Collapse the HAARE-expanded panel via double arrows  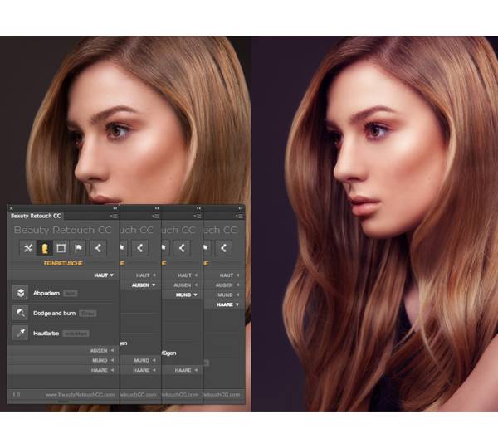tap(241, 208)
